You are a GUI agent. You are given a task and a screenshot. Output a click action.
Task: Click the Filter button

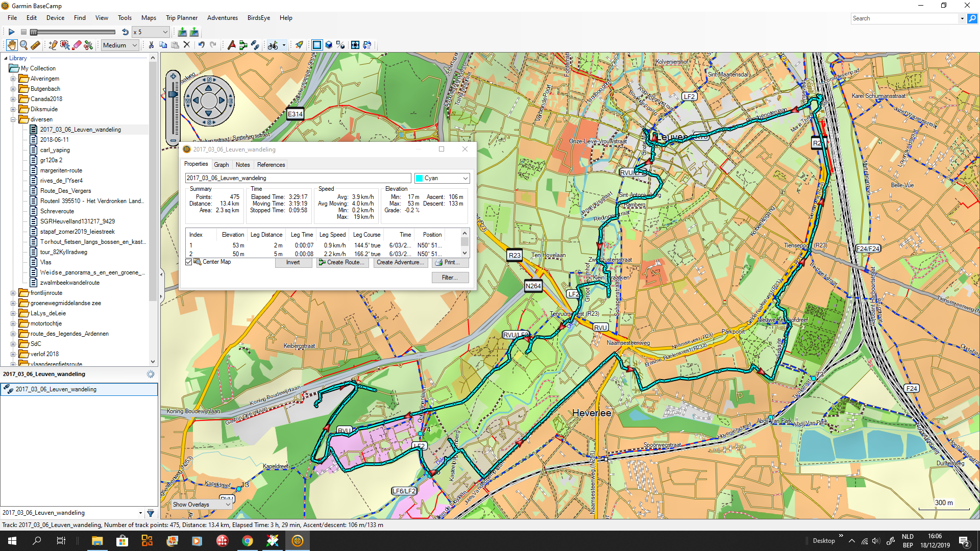click(450, 278)
